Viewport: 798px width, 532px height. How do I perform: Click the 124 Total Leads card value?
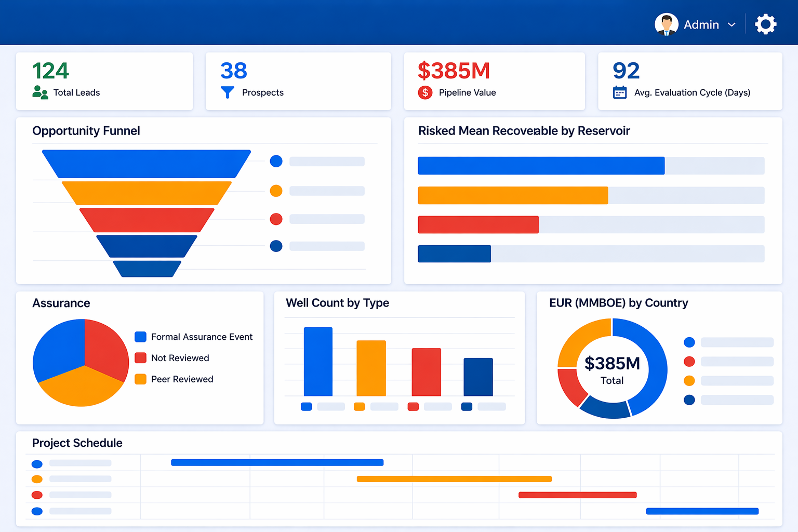50,71
